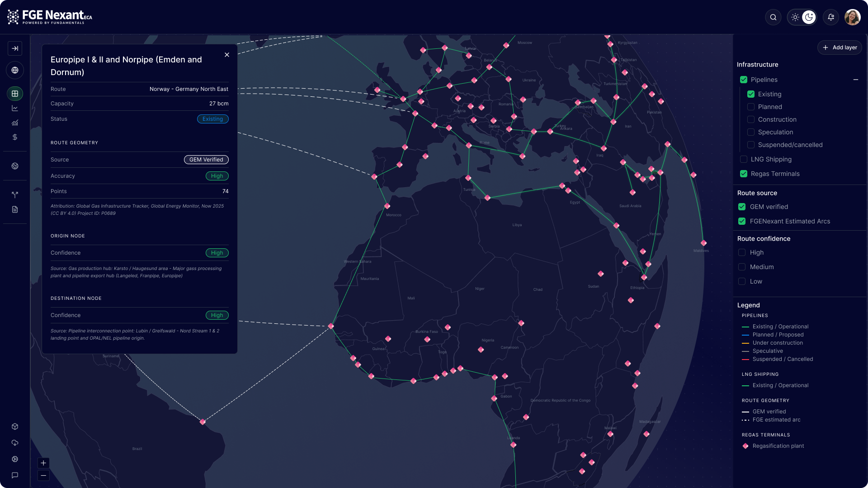The height and width of the screenshot is (488, 868).
Task: Click the circular aperture sidebar icon
Action: (x=15, y=166)
